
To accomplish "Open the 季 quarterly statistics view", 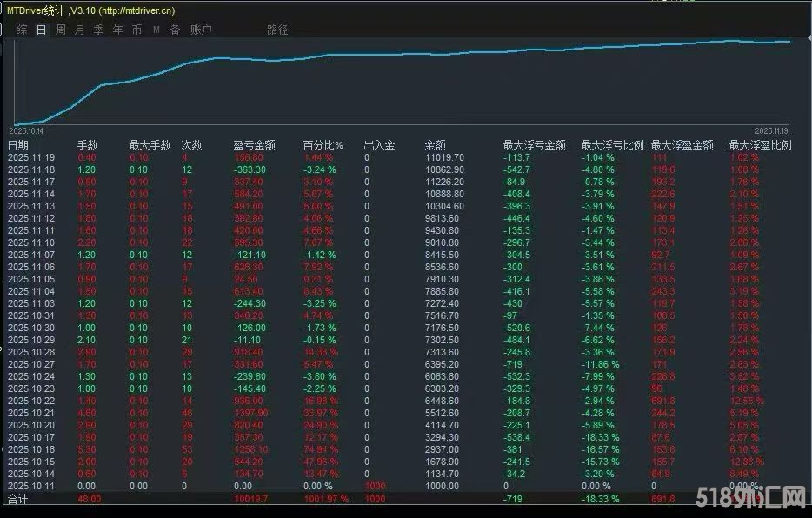I will pos(98,29).
